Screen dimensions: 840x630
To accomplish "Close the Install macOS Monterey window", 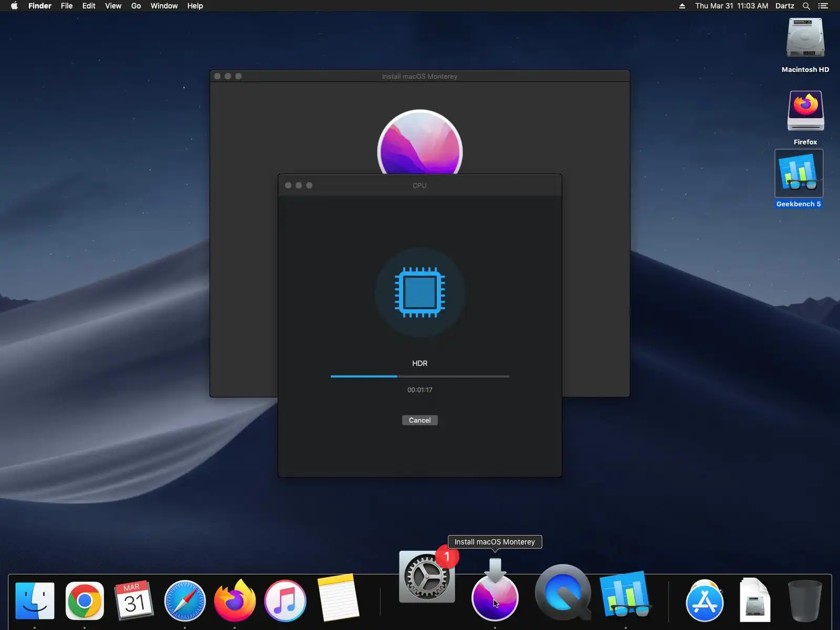I will point(217,76).
